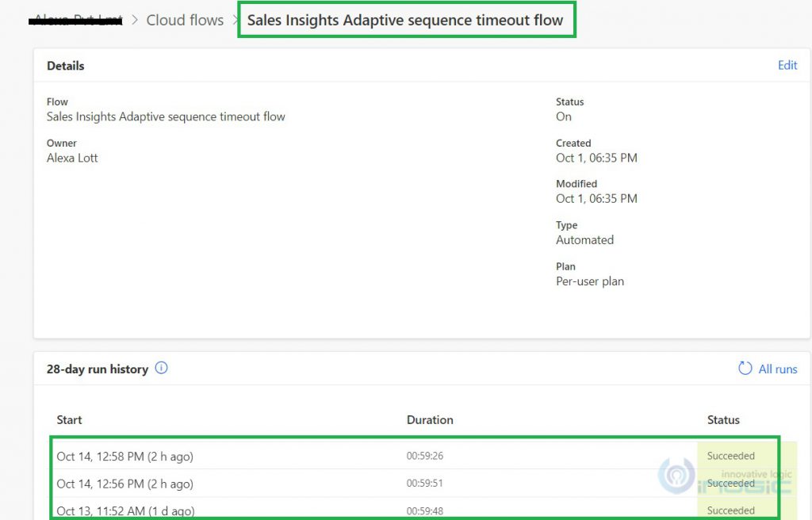Click the info icon beside 28-day run history
The height and width of the screenshot is (520, 812).
coord(161,368)
